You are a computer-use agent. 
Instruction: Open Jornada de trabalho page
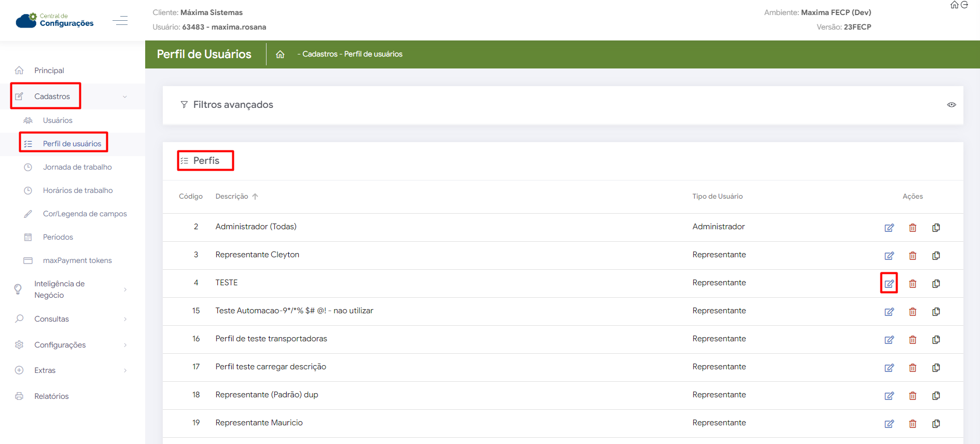(77, 167)
